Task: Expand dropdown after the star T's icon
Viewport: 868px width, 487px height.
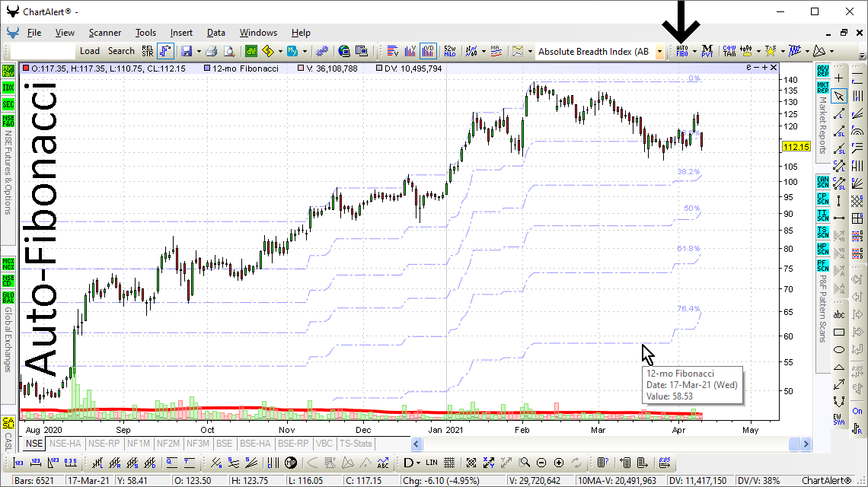Action: coord(783,52)
